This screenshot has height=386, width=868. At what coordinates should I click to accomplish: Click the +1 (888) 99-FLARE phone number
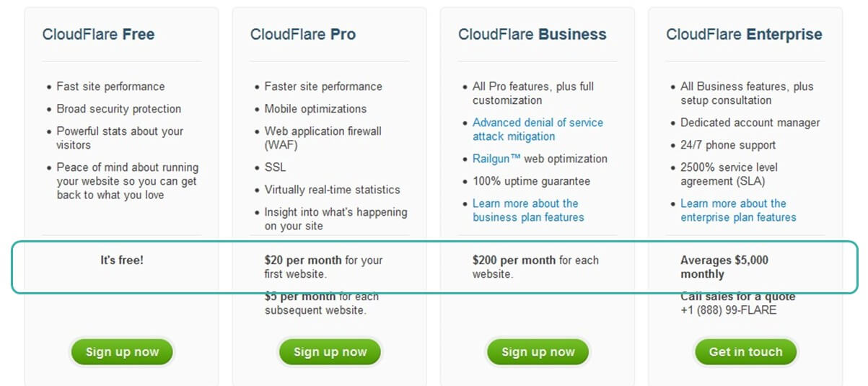coord(728,310)
